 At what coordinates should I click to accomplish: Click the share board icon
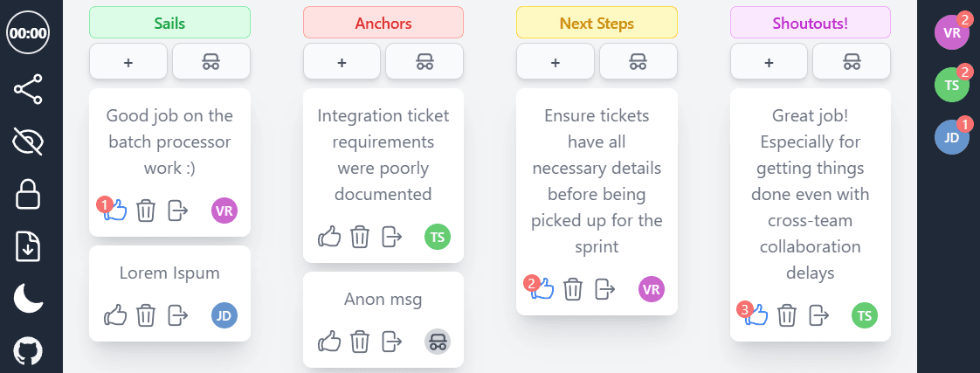pos(28,89)
